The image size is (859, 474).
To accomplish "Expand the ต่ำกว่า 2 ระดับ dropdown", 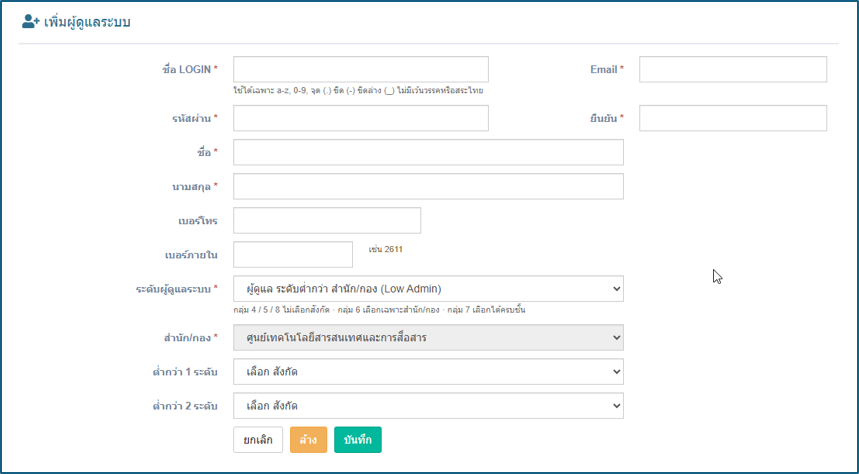I will click(x=428, y=406).
